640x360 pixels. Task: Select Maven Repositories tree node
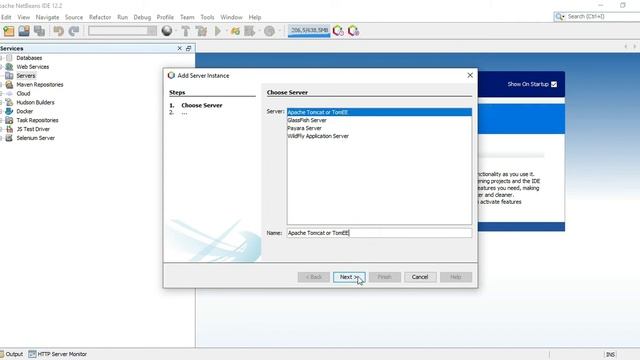click(x=40, y=85)
